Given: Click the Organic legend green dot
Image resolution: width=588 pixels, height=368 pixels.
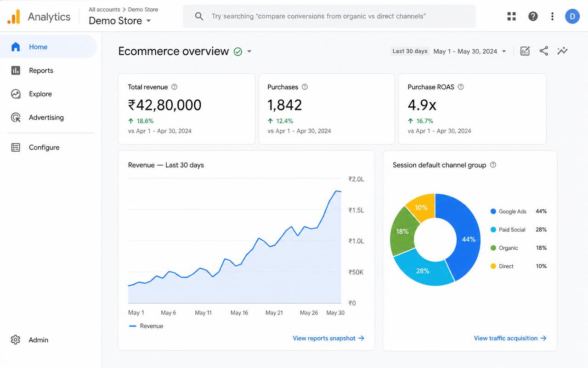Looking at the screenshot, I should pyautogui.click(x=493, y=248).
